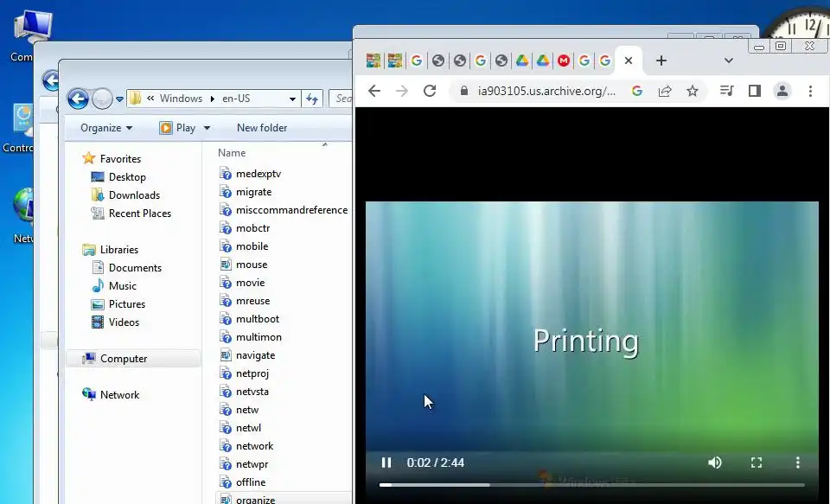The image size is (830, 504).
Task: Select Desktop in Favorites
Action: pos(127,177)
